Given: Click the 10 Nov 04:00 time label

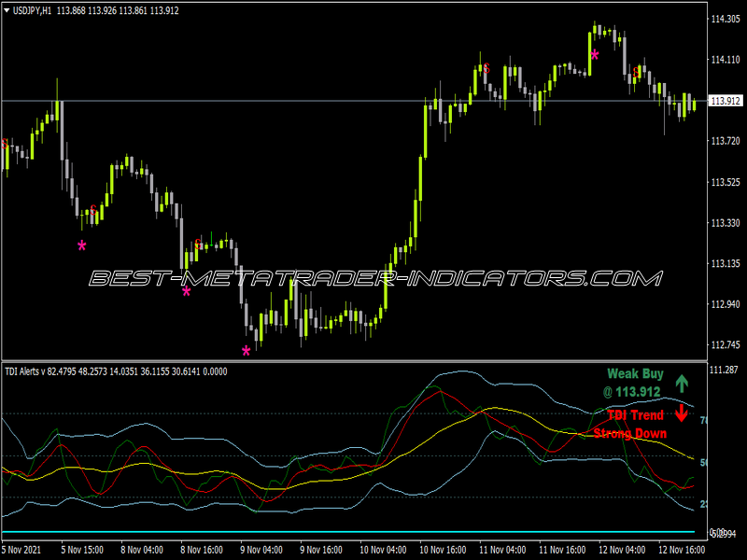Looking at the screenshot, I should click(383, 550).
